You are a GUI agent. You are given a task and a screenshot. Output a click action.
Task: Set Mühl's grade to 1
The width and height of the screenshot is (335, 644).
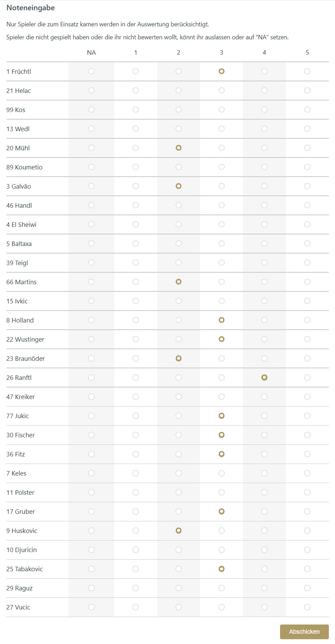coord(136,148)
